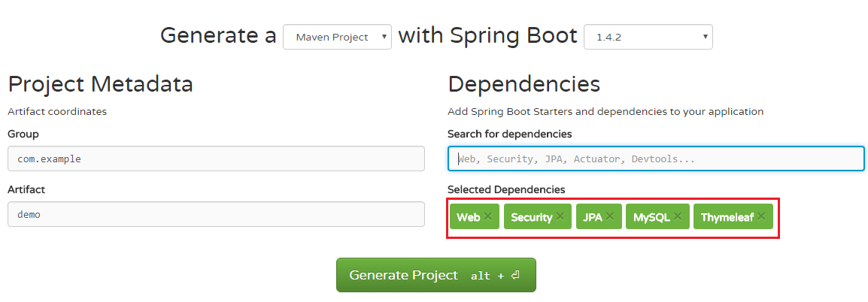Focus the Artifact input field
868x302 pixels.
pos(216,214)
